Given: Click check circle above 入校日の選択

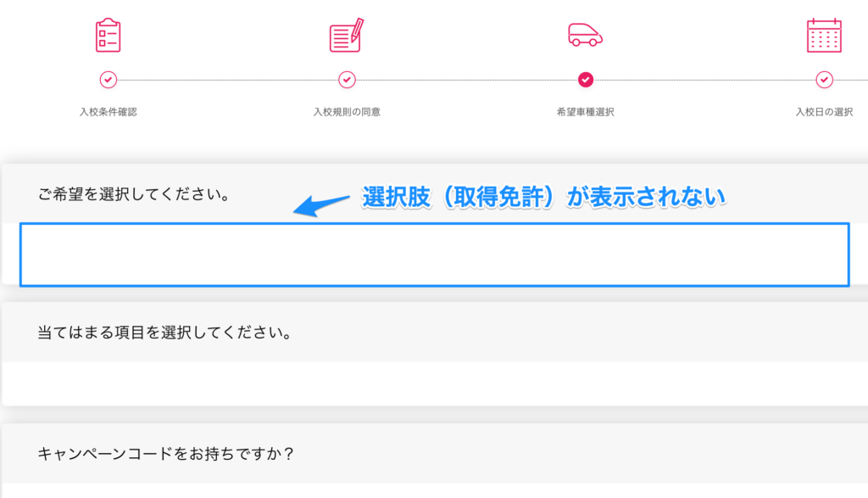Looking at the screenshot, I should pyautogui.click(x=824, y=80).
